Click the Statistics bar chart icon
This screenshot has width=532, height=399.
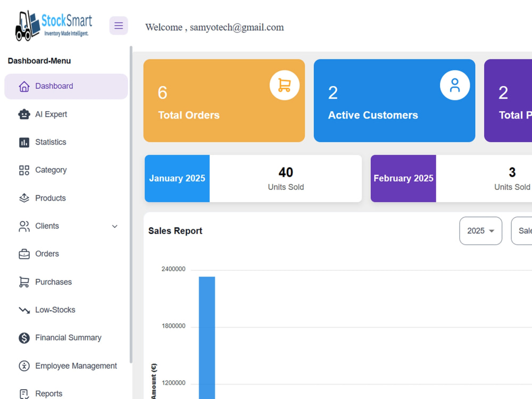[24, 143]
